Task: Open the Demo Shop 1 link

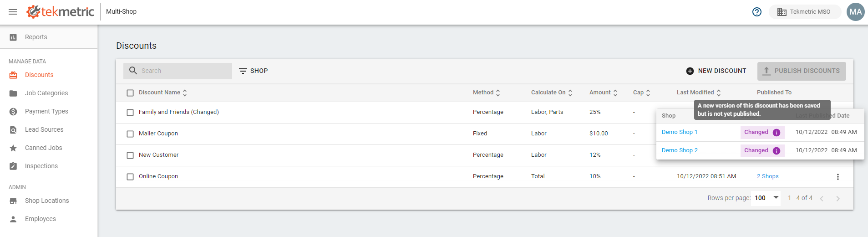Action: (680, 132)
